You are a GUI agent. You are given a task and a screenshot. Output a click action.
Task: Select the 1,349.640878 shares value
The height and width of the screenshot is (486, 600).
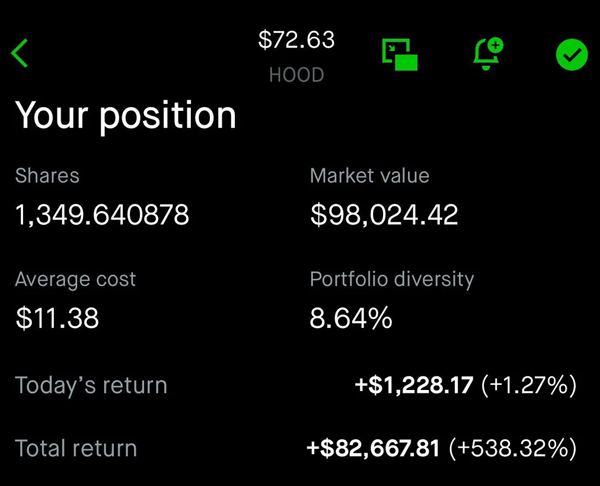pyautogui.click(x=102, y=214)
